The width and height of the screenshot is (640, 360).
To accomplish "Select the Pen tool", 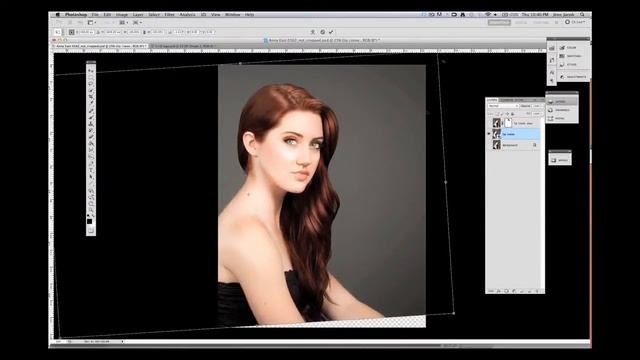I will (91, 164).
